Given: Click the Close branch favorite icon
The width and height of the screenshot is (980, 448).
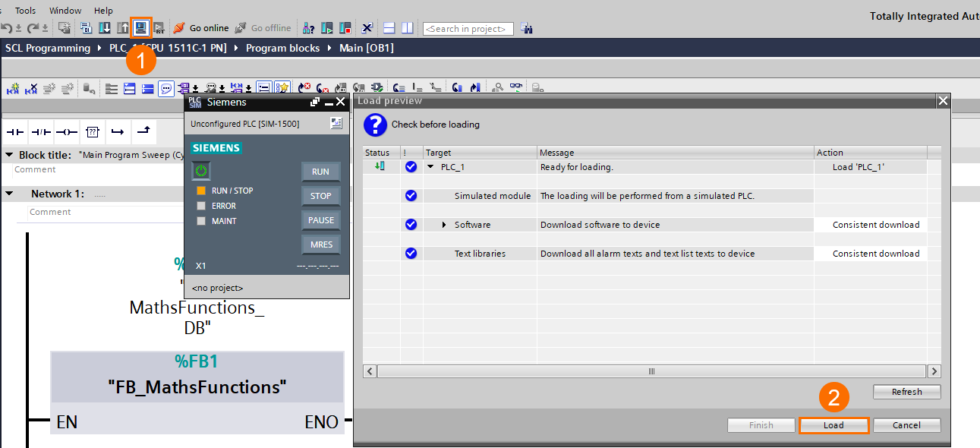Looking at the screenshot, I should pos(143,132).
